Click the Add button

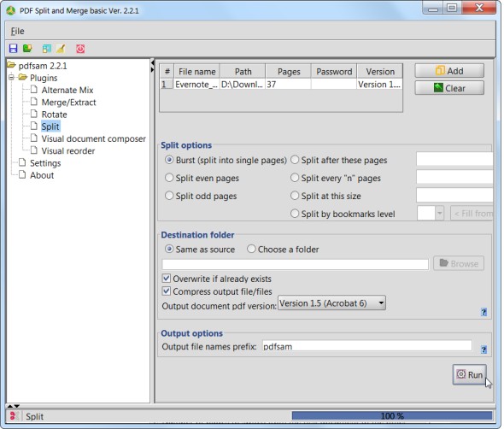(x=449, y=71)
